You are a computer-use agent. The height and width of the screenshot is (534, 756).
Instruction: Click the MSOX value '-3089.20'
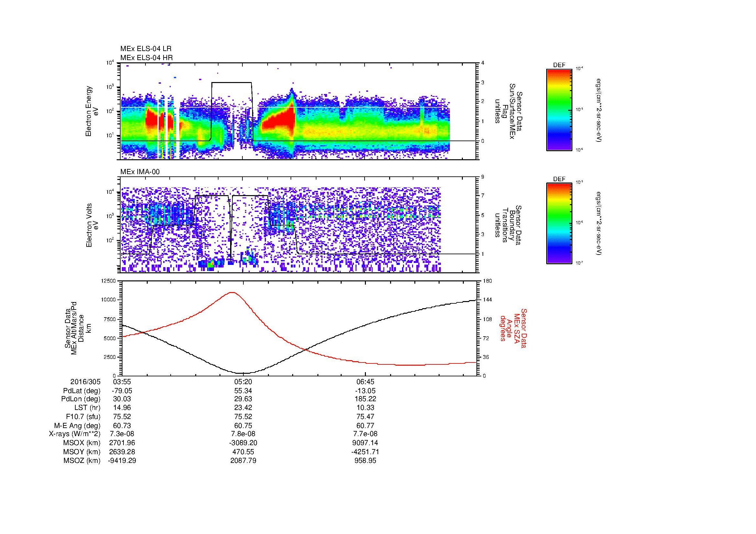point(243,443)
